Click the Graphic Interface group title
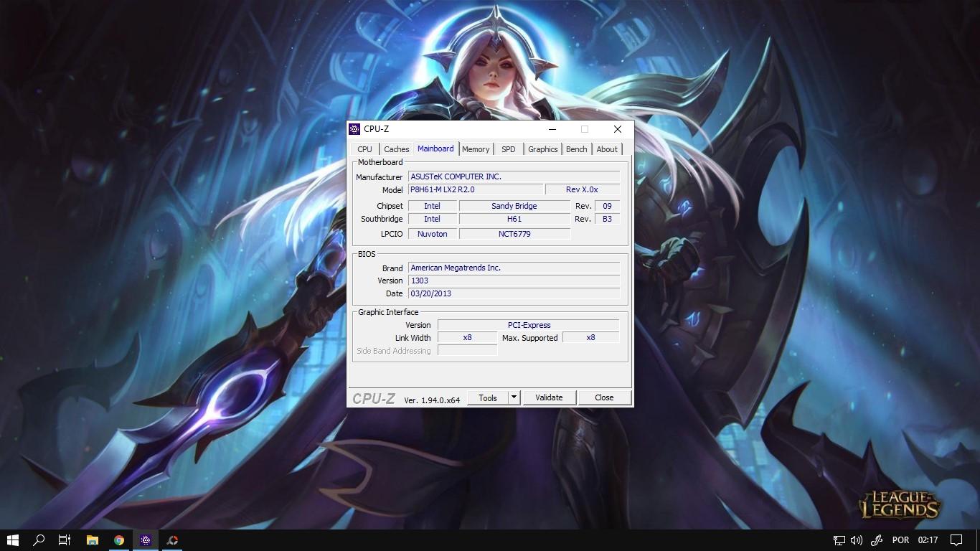Image resolution: width=980 pixels, height=551 pixels. pyautogui.click(x=388, y=312)
